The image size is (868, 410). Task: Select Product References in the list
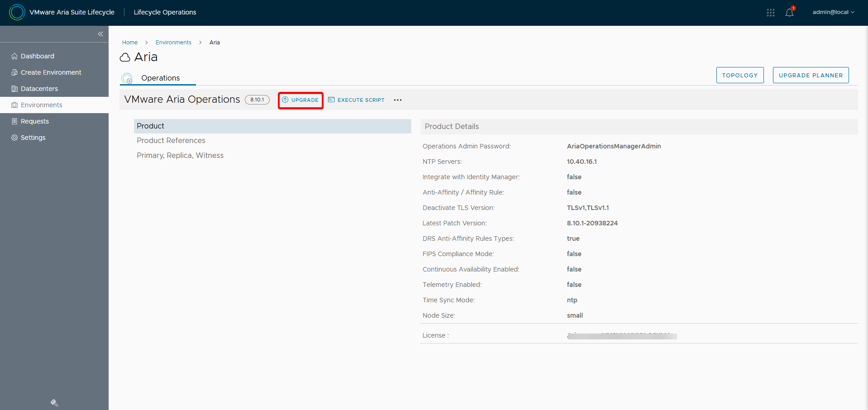click(x=171, y=141)
